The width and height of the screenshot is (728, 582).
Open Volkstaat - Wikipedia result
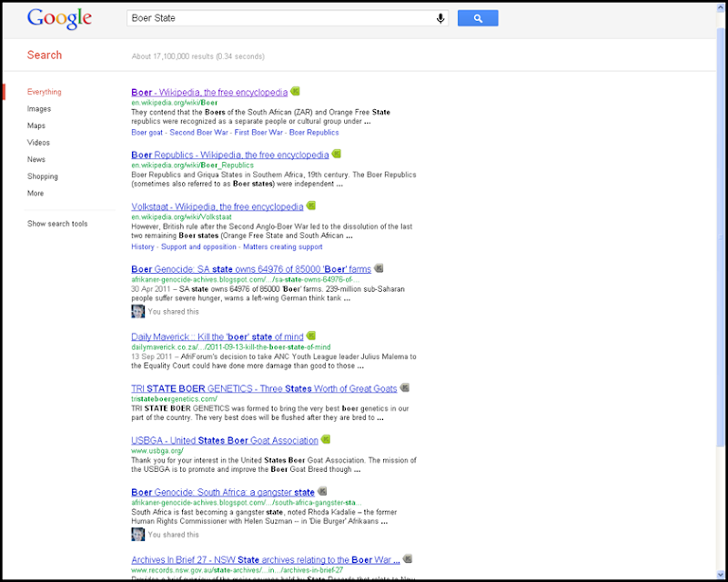[217, 206]
